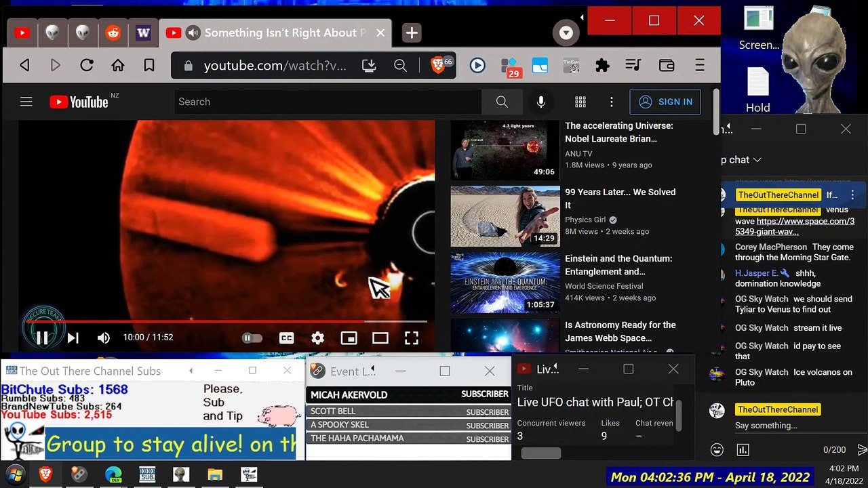
Task: Open File Explorer from the taskbar
Action: [x=215, y=474]
